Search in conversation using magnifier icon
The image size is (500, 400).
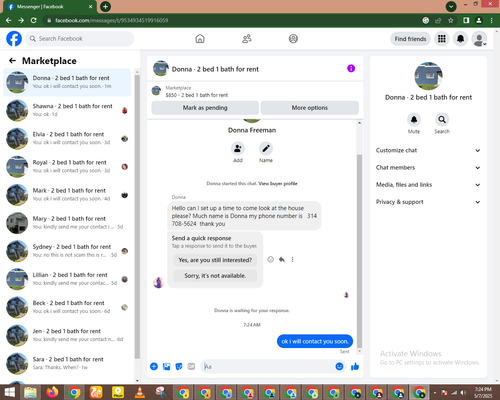(x=442, y=119)
